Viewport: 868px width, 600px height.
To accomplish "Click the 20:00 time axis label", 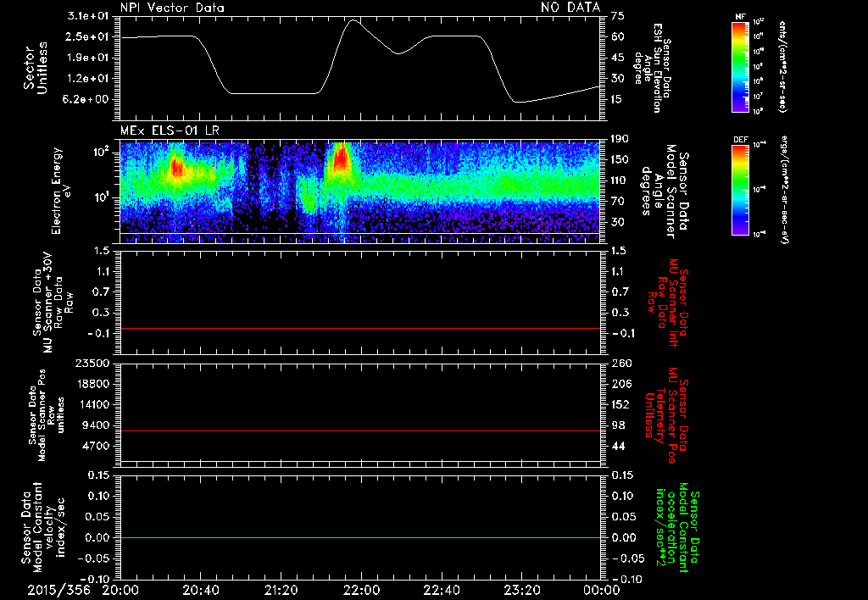I will click(120, 590).
